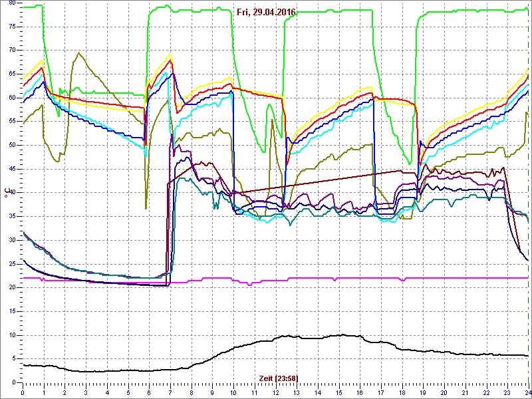Click hour 6 on the time axis
The image size is (532, 399).
pos(149,392)
